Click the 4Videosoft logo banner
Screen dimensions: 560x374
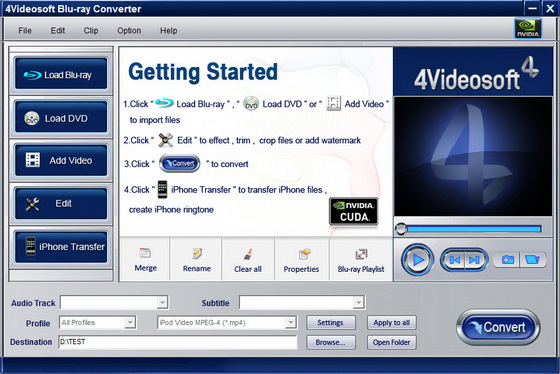coord(473,72)
